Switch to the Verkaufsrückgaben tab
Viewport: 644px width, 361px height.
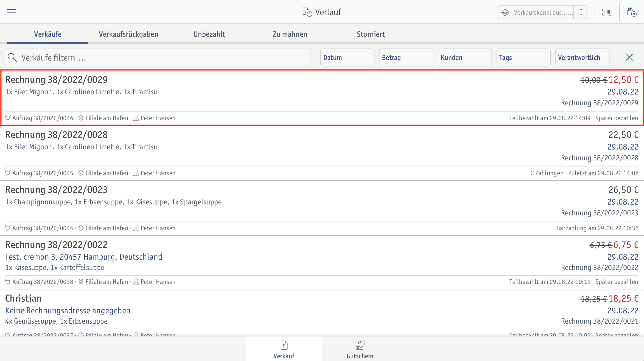coord(129,34)
